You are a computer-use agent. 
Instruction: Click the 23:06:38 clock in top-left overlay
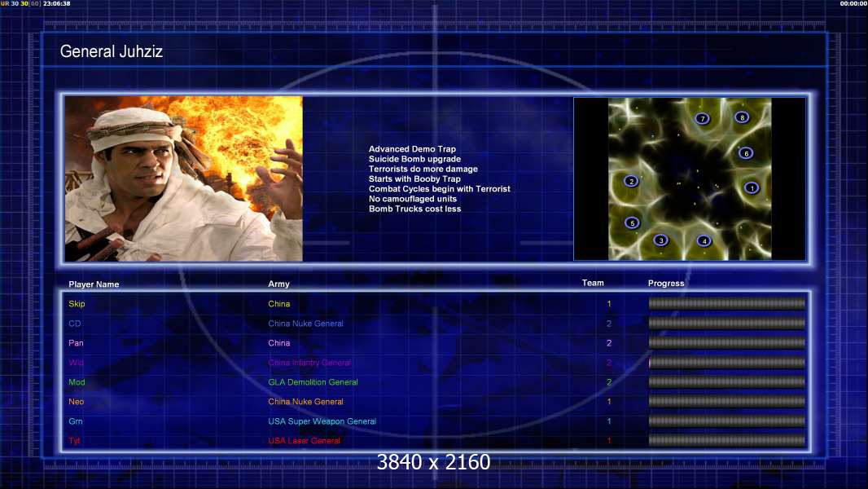(x=56, y=3)
